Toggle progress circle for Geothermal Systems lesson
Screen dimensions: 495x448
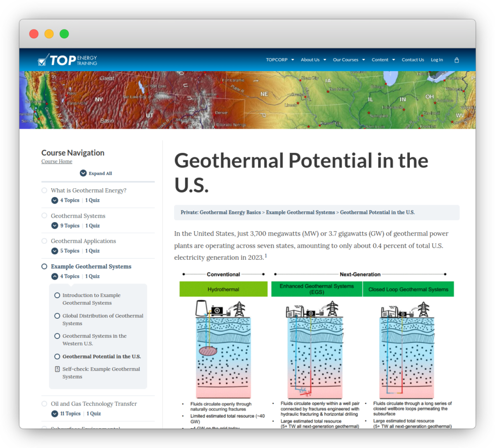[x=44, y=215]
